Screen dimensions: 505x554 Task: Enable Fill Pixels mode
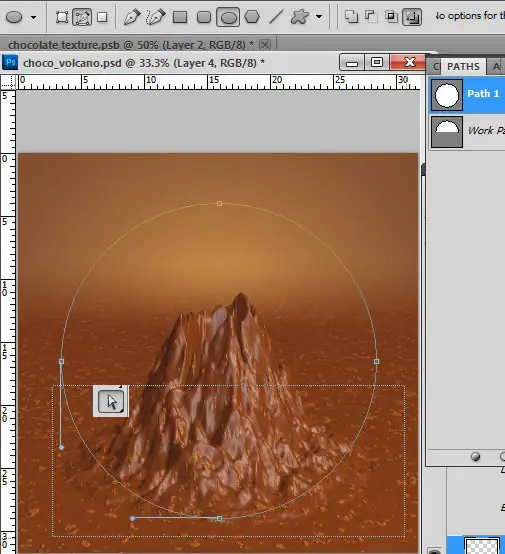pyautogui.click(x=102, y=17)
